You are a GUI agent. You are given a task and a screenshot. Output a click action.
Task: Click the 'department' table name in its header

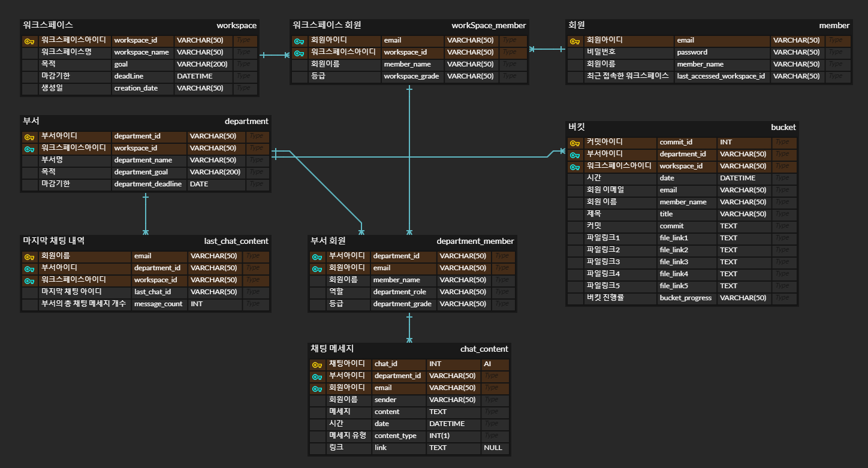pos(246,121)
